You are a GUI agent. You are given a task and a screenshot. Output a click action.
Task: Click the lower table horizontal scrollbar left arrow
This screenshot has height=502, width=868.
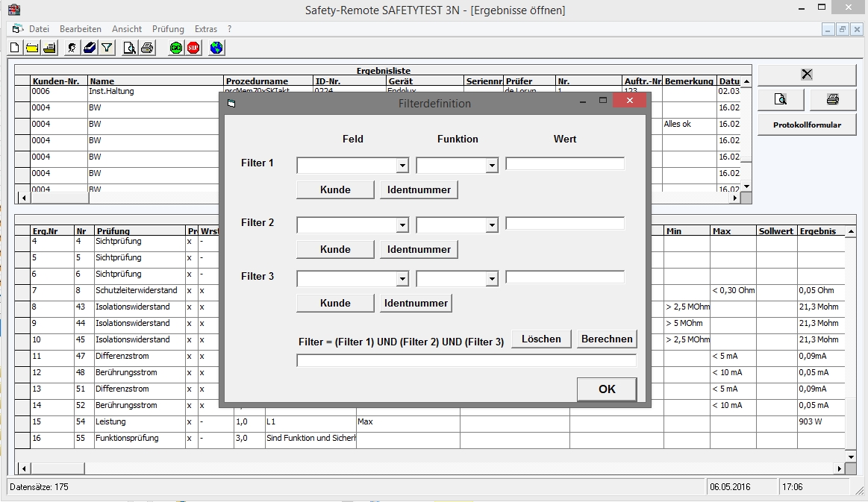(23, 468)
